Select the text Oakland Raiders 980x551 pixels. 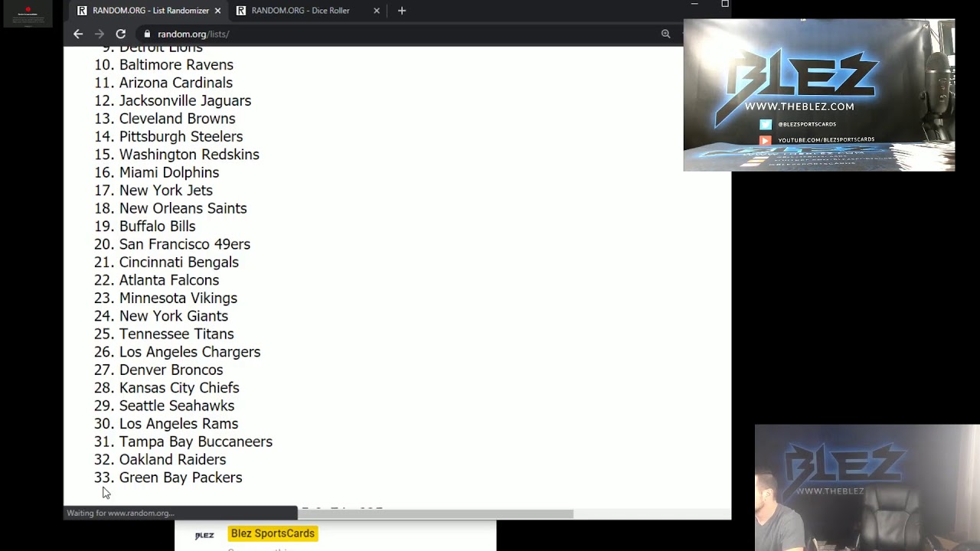click(x=173, y=460)
